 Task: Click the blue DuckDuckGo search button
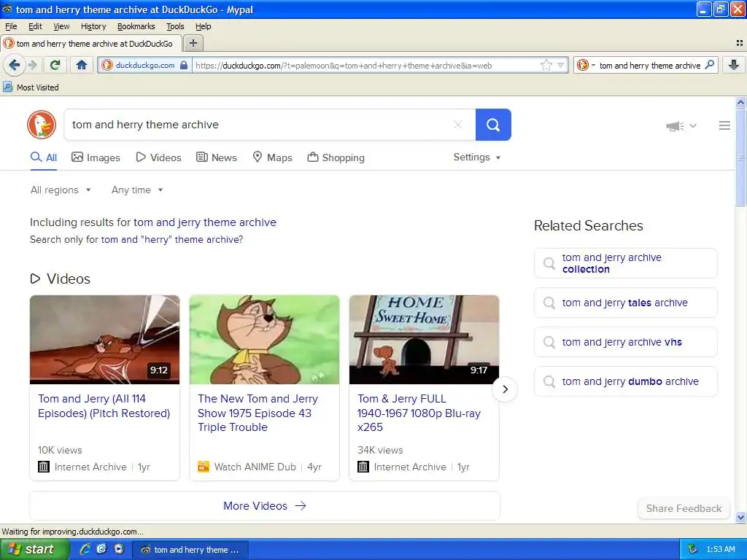pos(493,125)
